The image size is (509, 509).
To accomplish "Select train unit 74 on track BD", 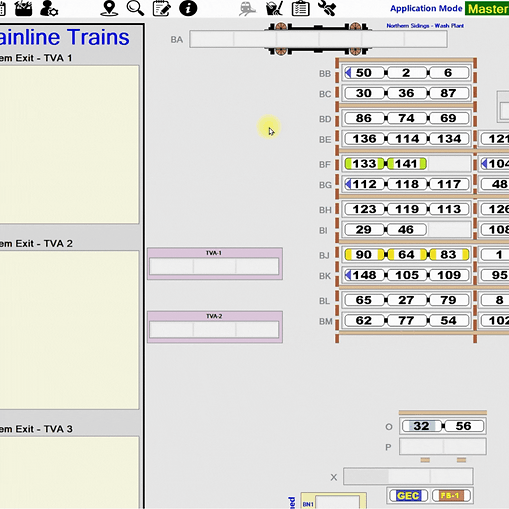I will pos(406,118).
